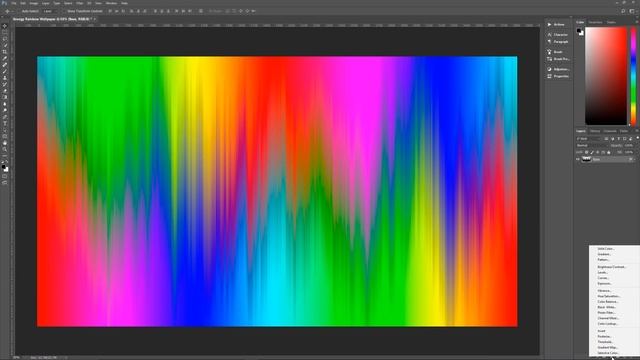Click the hue slider strip
The image size is (640, 360).
[633, 76]
